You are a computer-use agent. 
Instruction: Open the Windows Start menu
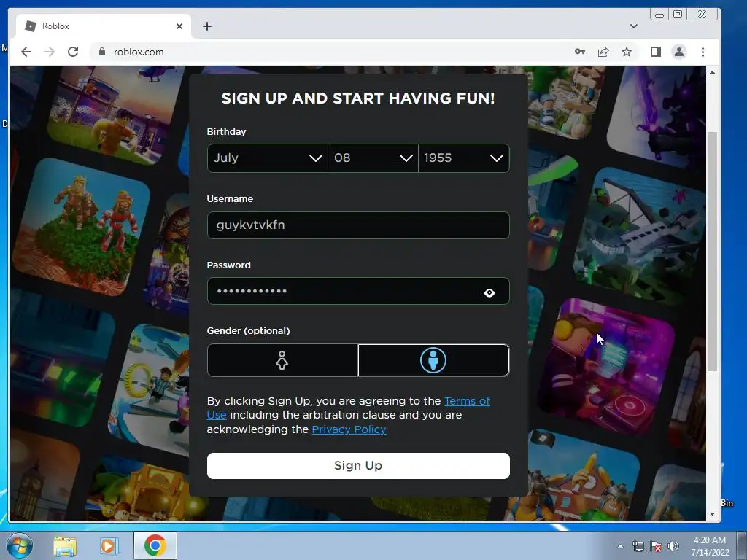[20, 545]
